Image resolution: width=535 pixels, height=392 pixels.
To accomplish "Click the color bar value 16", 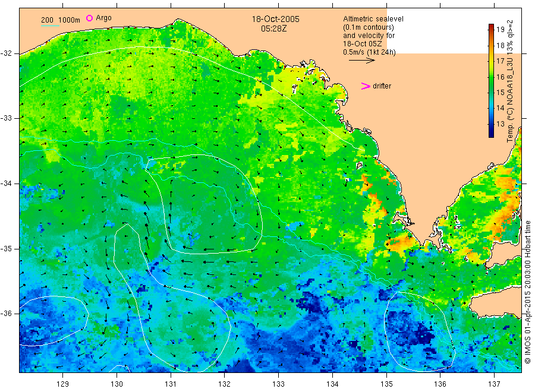I will point(500,77).
